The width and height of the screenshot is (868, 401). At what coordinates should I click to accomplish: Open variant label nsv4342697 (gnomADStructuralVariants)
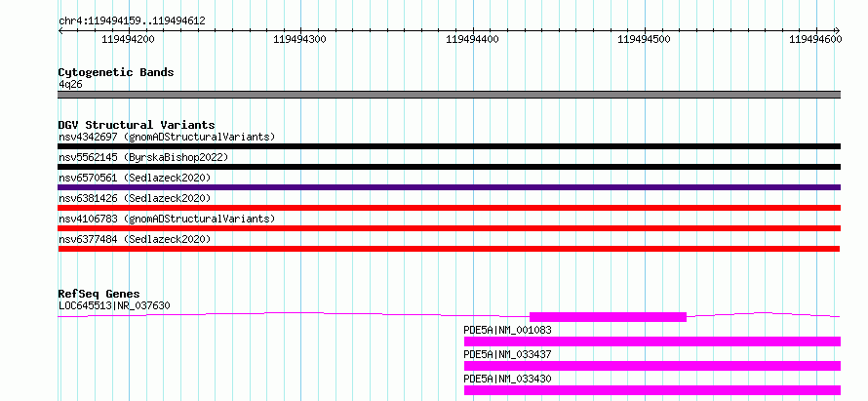point(167,137)
